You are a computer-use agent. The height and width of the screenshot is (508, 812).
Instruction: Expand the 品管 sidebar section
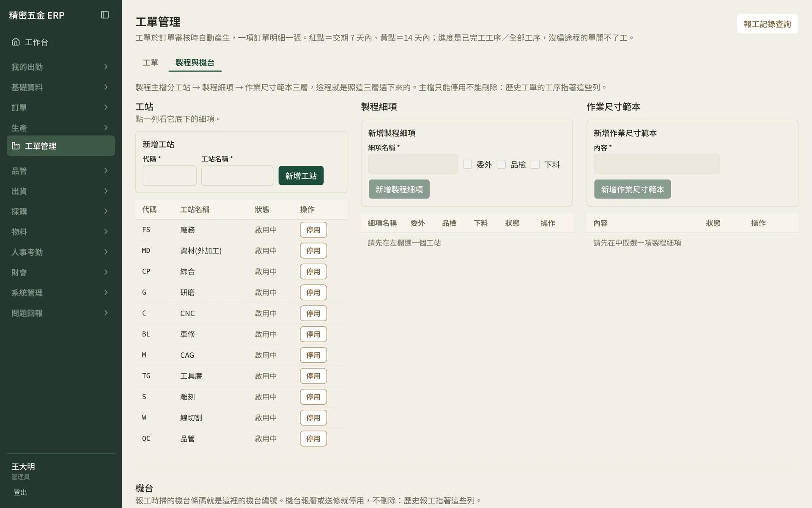tap(61, 171)
